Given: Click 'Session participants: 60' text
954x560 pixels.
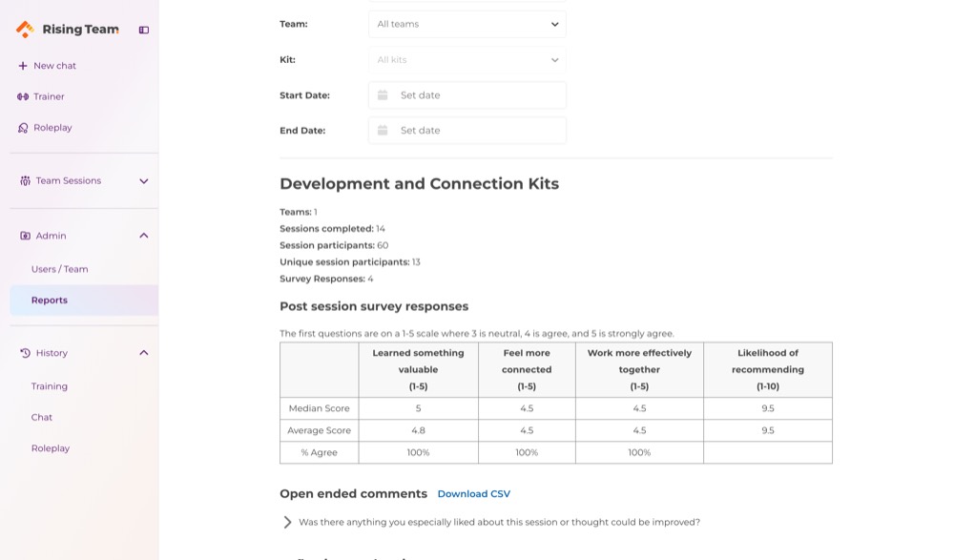Looking at the screenshot, I should (334, 245).
